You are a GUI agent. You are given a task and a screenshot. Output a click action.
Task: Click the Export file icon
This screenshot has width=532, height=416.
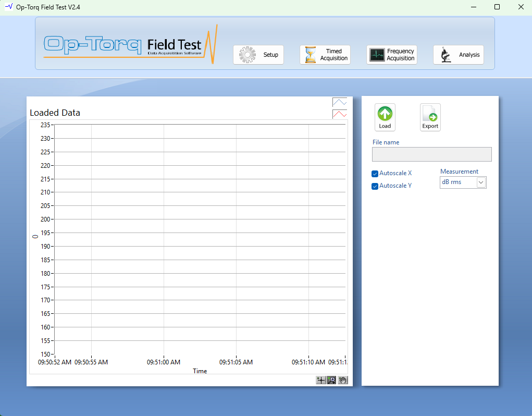[x=430, y=114]
